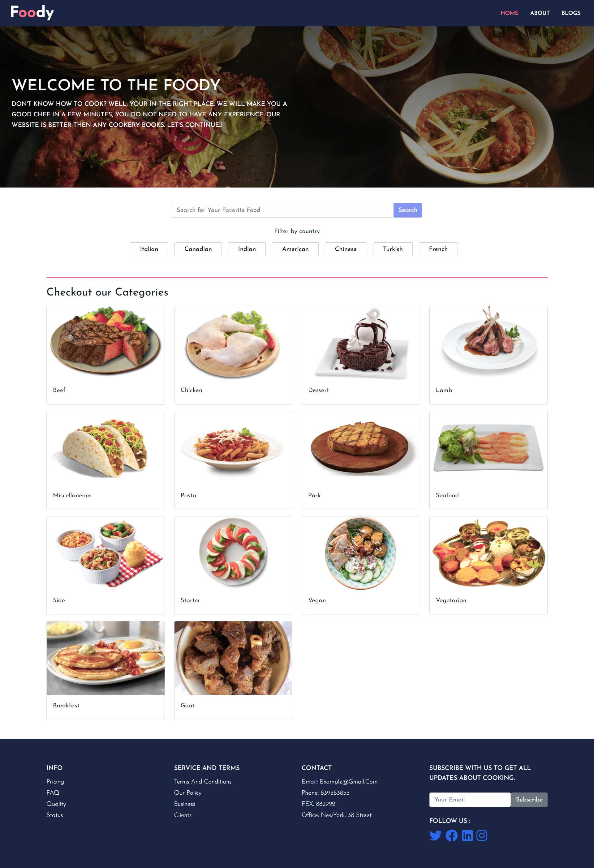The image size is (594, 868).
Task: Open the Instagram icon in footer
Action: pyautogui.click(x=482, y=836)
